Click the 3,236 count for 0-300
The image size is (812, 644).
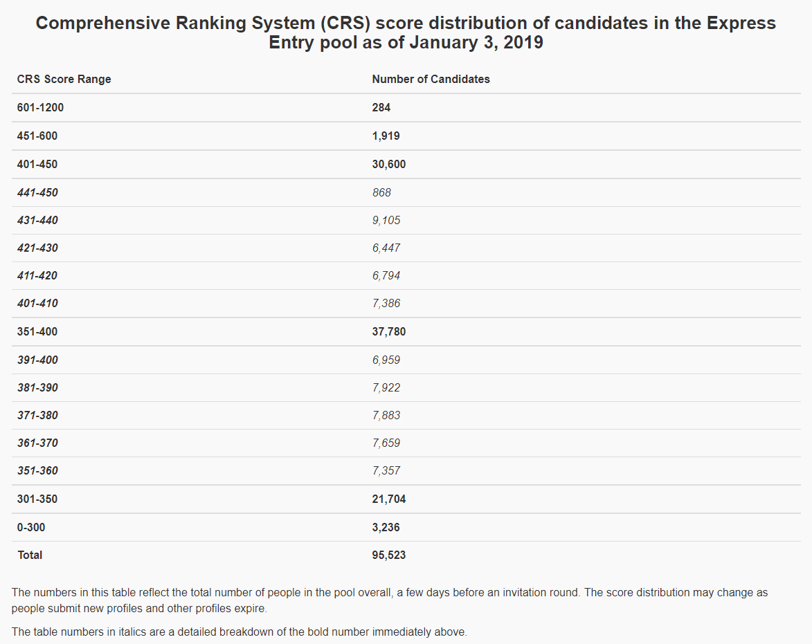click(x=386, y=528)
